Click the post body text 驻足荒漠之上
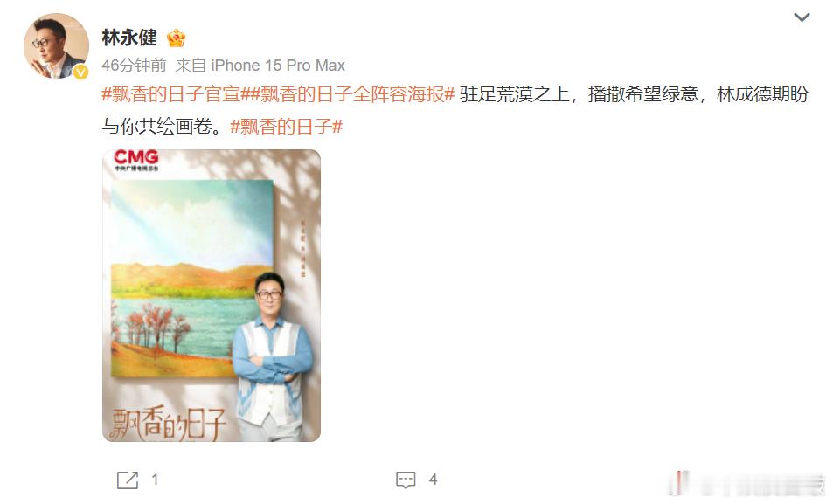Viewport: 833px width, 504px height. tap(514, 94)
